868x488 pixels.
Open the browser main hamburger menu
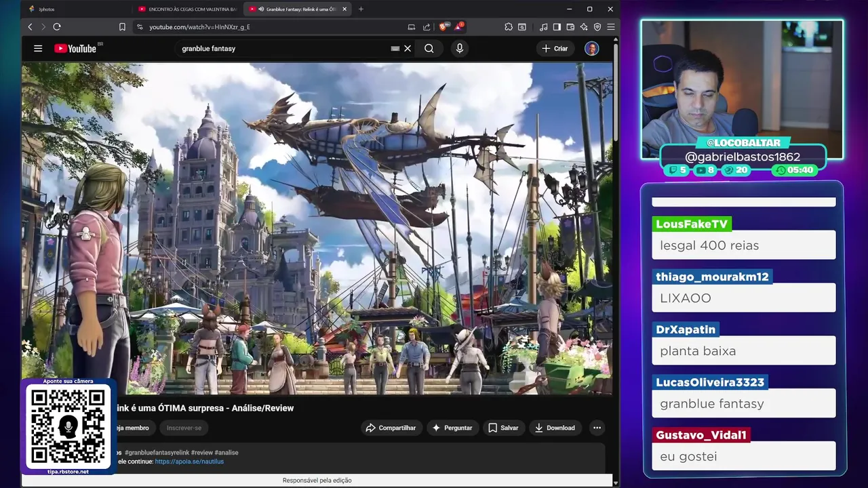click(611, 27)
